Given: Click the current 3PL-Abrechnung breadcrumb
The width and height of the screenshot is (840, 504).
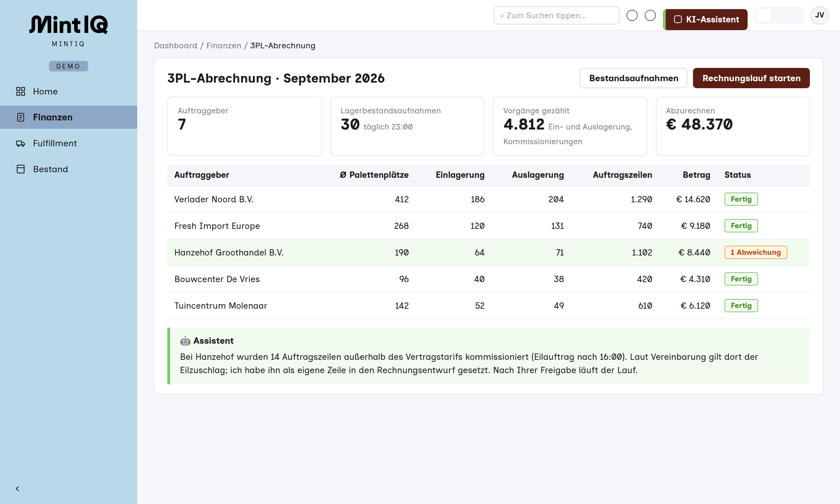Looking at the screenshot, I should tap(283, 45).
